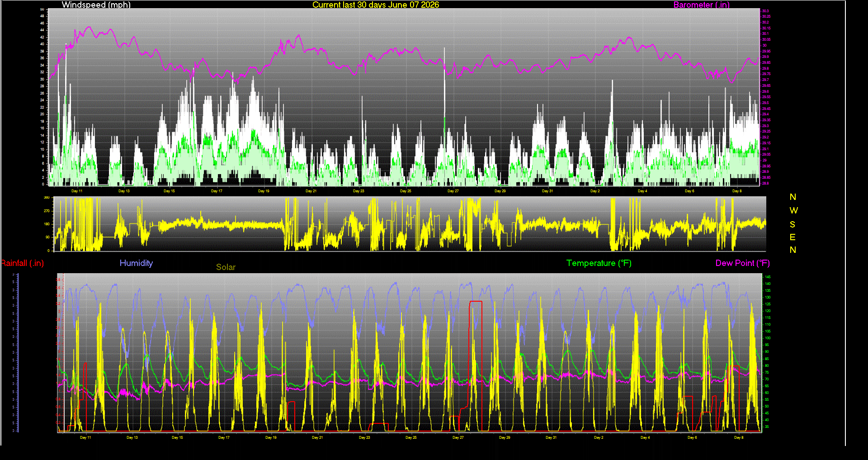This screenshot has height=460, width=868.
Task: Click the "S" wind direction letter
Action: (793, 224)
